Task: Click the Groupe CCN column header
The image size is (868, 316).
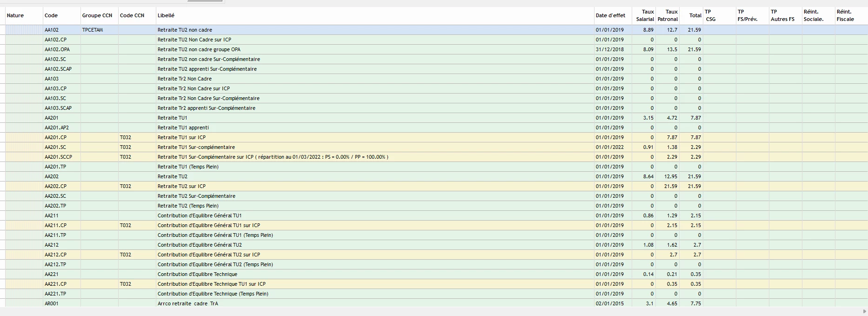Action: 100,15
